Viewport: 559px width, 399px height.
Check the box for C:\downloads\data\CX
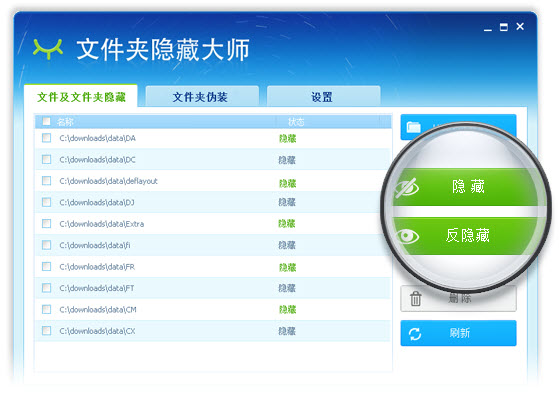(x=46, y=331)
